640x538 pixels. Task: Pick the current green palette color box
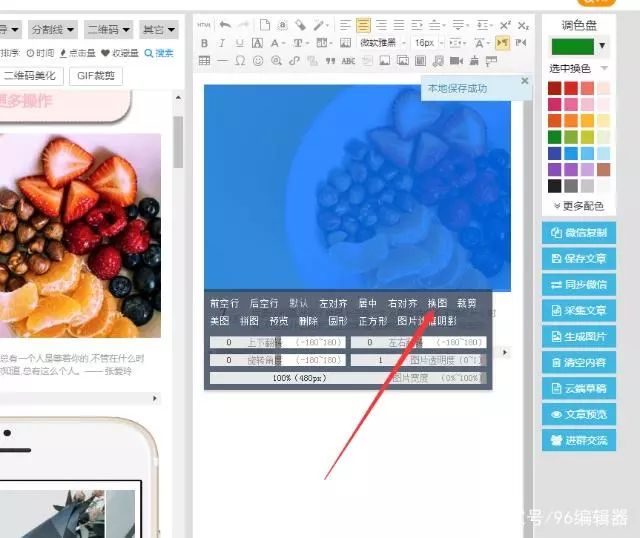(x=573, y=46)
